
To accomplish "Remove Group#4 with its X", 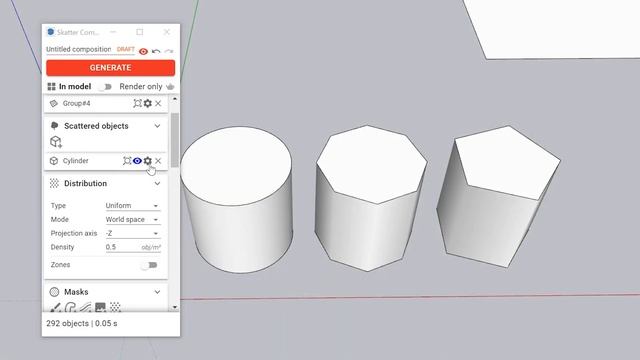I will click(x=158, y=104).
